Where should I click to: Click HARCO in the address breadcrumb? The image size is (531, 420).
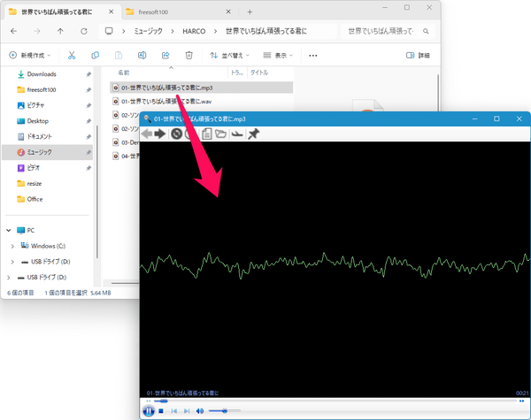point(194,31)
